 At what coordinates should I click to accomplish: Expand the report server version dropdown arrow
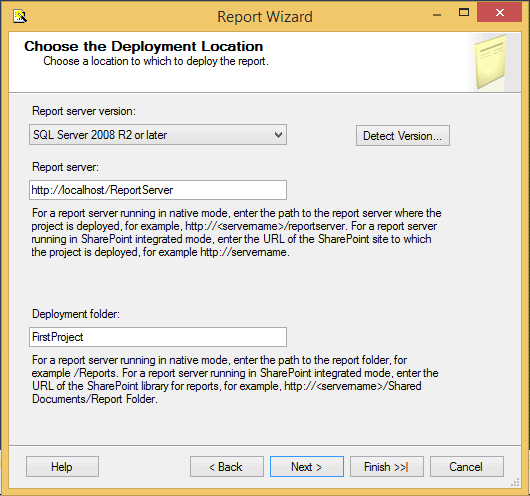click(x=279, y=135)
